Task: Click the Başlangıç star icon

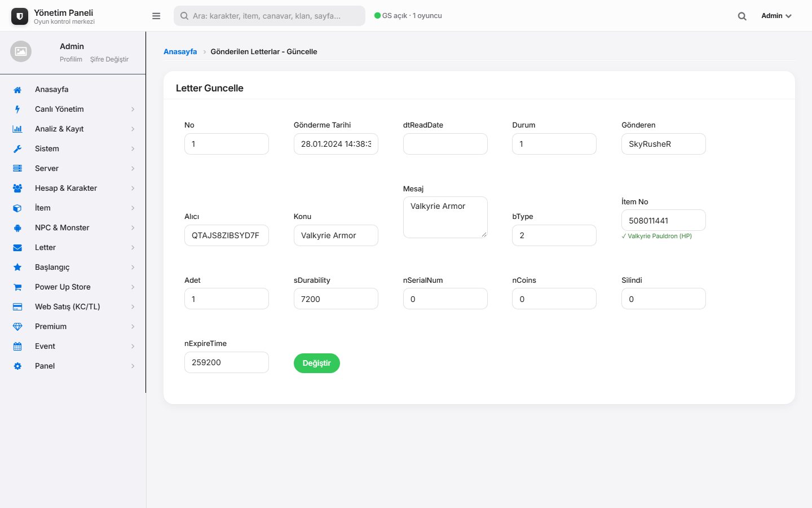Action: point(17,268)
